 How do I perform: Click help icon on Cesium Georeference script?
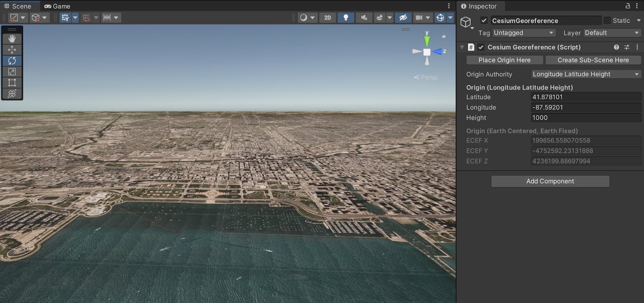click(616, 47)
